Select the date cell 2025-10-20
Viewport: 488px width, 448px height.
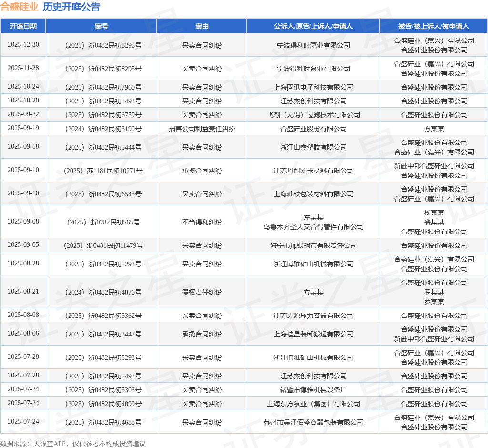click(23, 100)
